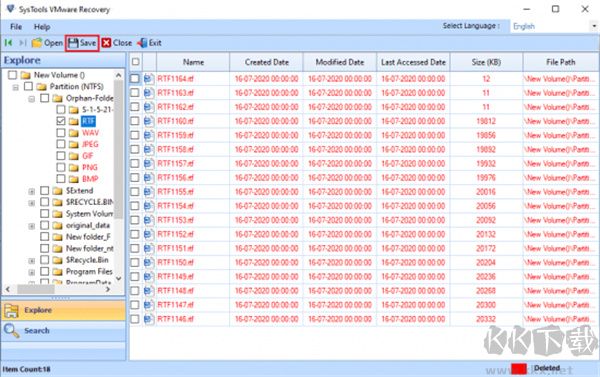The width and height of the screenshot is (600, 377).
Task: Click the Exit toolbar button
Action: [x=149, y=43]
